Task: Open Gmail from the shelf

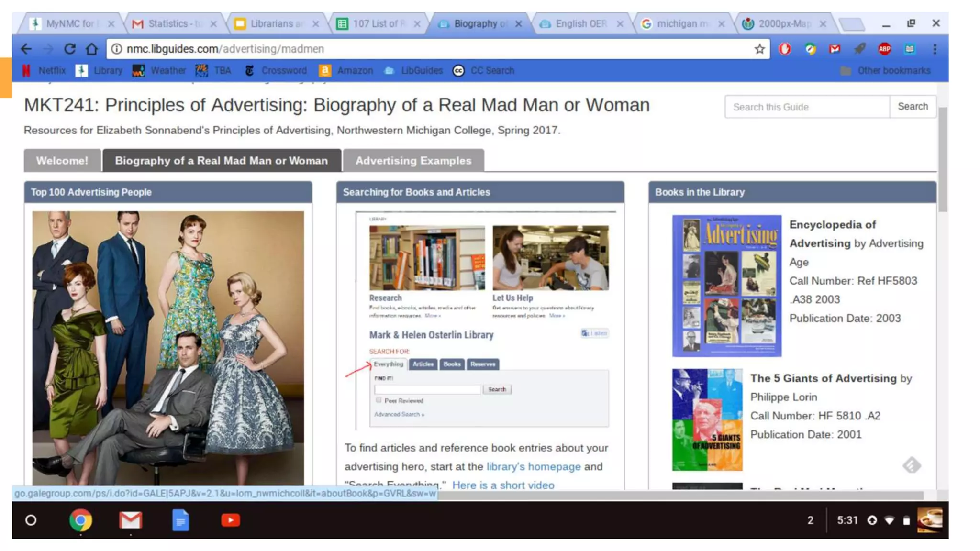Action: (130, 520)
